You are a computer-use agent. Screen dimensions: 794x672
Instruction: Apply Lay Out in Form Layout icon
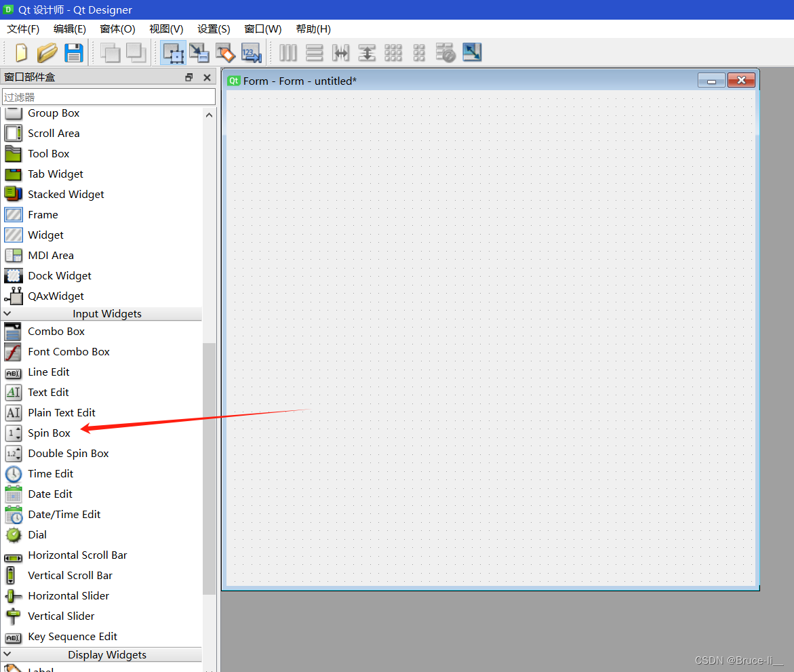tap(419, 53)
